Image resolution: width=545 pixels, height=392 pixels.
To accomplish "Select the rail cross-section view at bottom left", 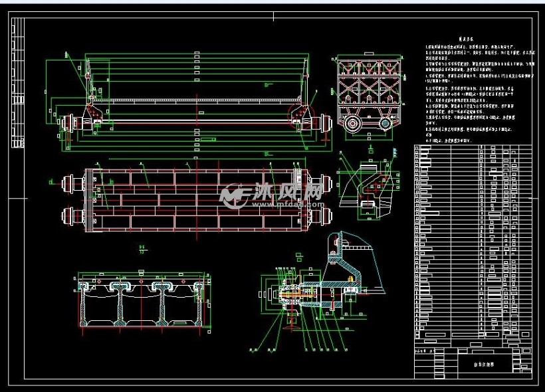I will tap(143, 301).
